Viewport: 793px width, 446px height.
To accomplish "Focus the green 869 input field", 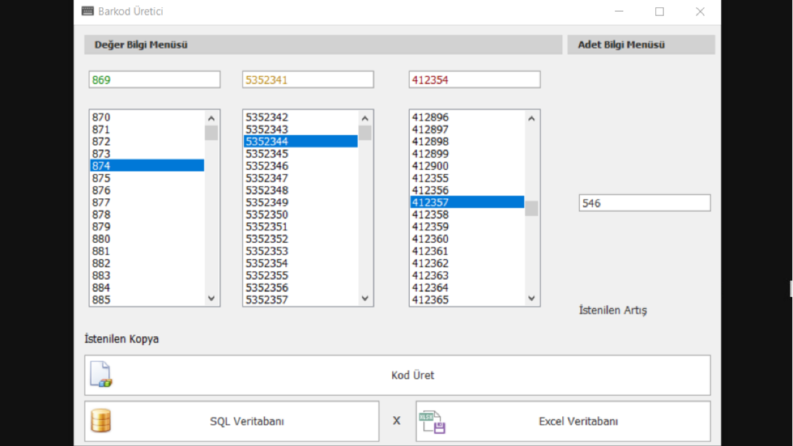I will click(154, 79).
